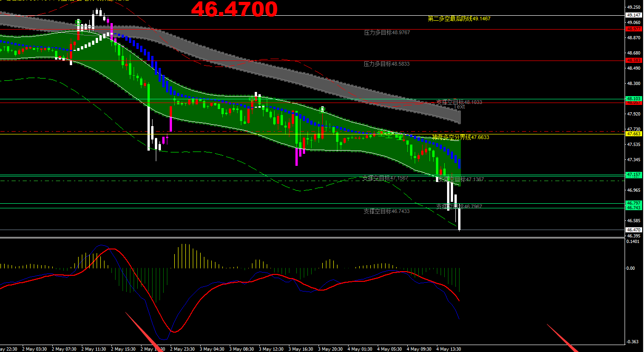Click the '2 May 07:30' time label
This screenshot has width=644, height=352.
click(64, 349)
